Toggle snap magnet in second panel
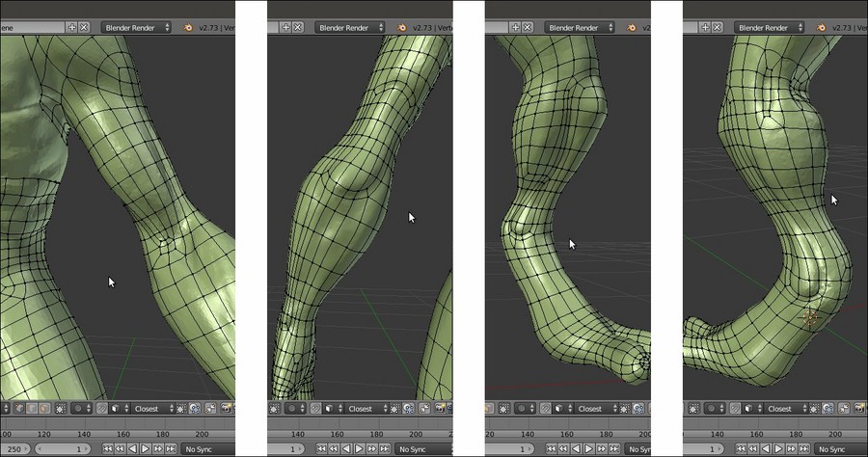This screenshot has height=457, width=868. click(315, 409)
